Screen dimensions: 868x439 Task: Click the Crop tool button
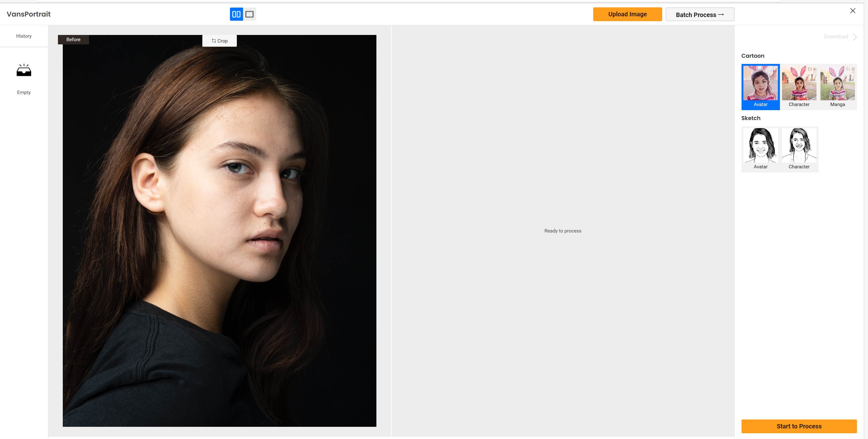(x=219, y=41)
